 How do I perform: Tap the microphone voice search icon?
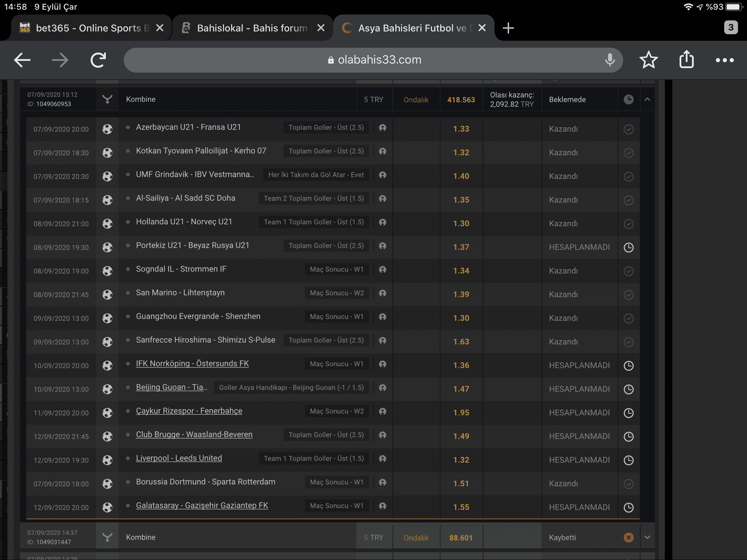click(610, 60)
